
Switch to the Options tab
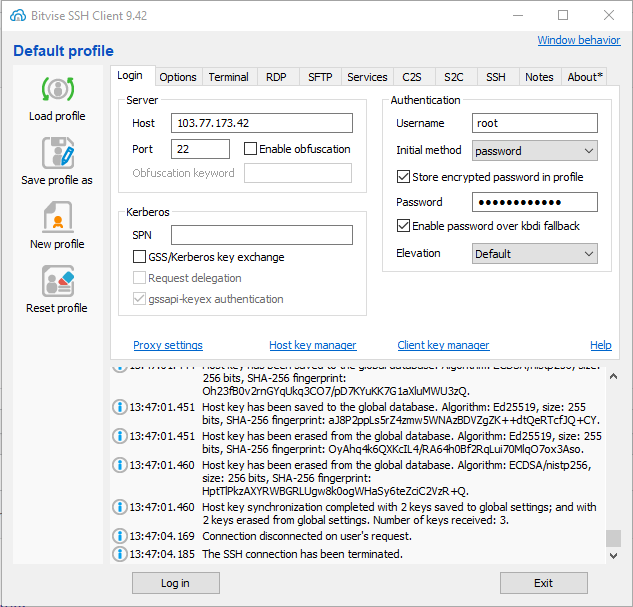pos(178,77)
